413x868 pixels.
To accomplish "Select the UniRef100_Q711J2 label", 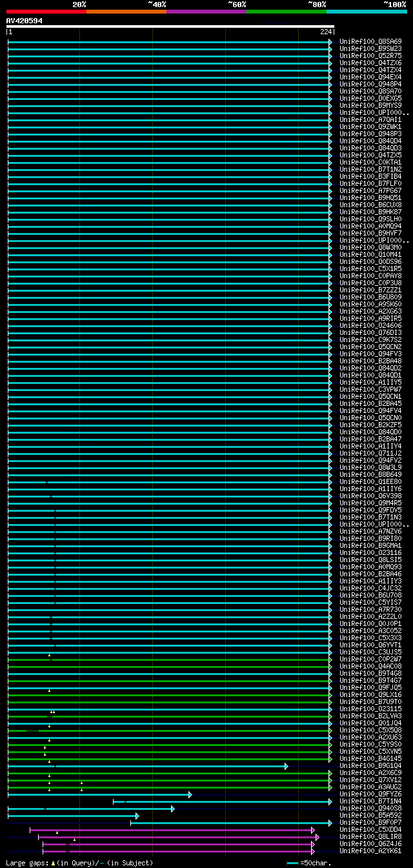I will click(x=370, y=453).
